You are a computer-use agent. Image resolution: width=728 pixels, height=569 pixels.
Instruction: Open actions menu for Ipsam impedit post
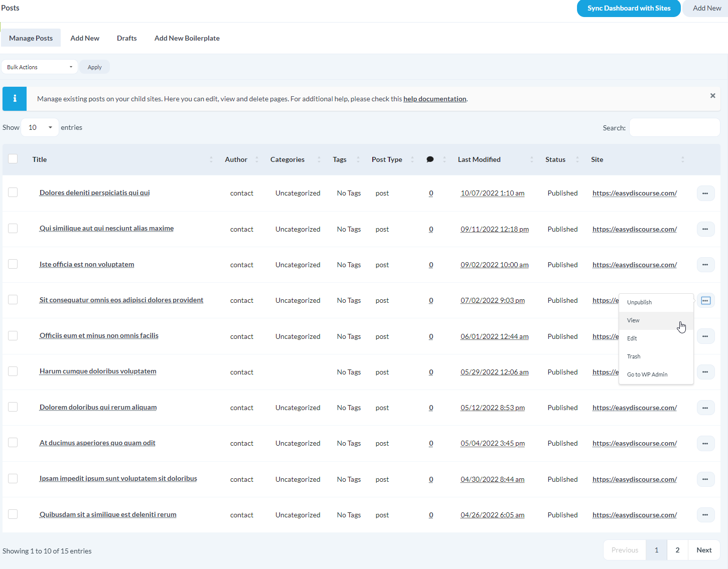pyautogui.click(x=705, y=479)
